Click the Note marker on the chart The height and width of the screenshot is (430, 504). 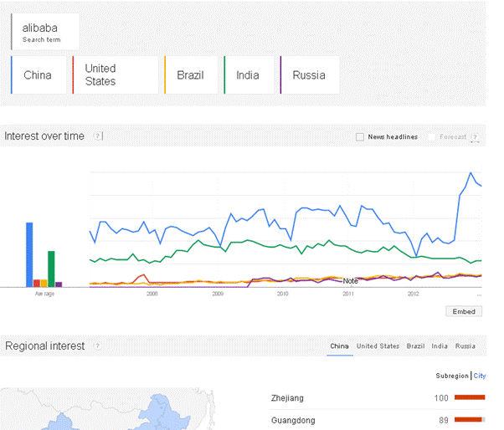coord(350,281)
